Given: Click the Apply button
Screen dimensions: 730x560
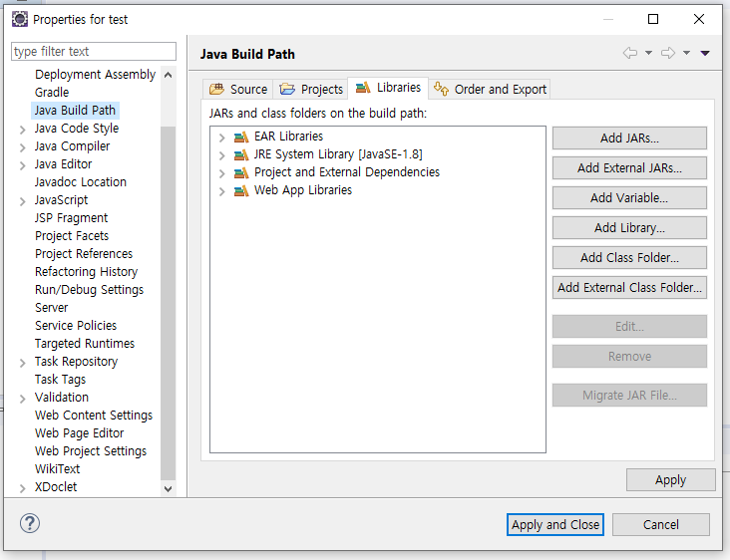Looking at the screenshot, I should [x=670, y=479].
